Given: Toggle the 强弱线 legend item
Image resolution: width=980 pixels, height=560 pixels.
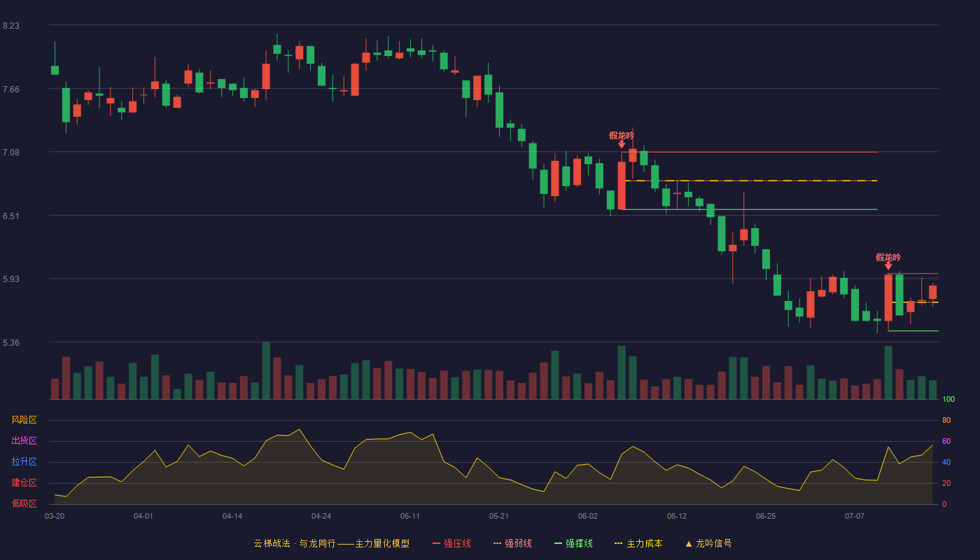Looking at the screenshot, I should point(512,543).
